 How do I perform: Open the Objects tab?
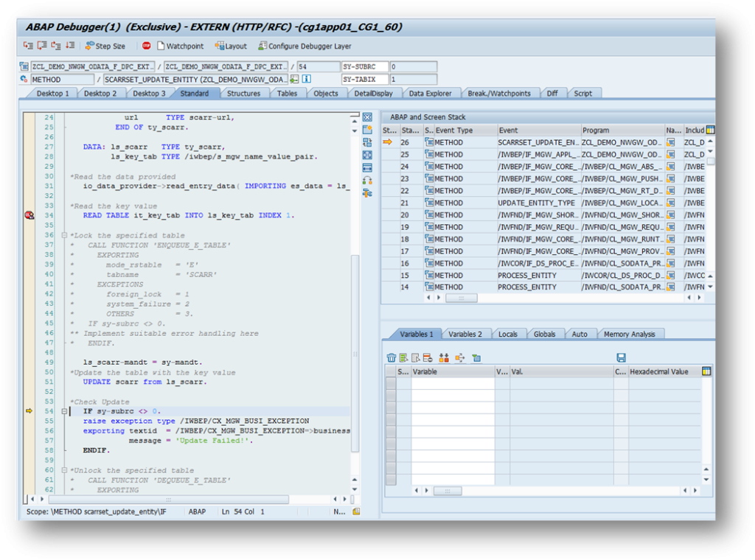coord(326,94)
